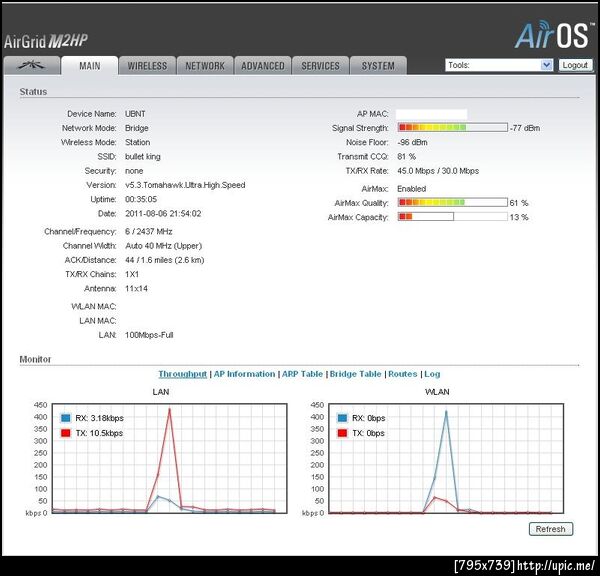The height and width of the screenshot is (576, 600).
Task: Expand the Tools dropdown
Action: click(x=499, y=65)
